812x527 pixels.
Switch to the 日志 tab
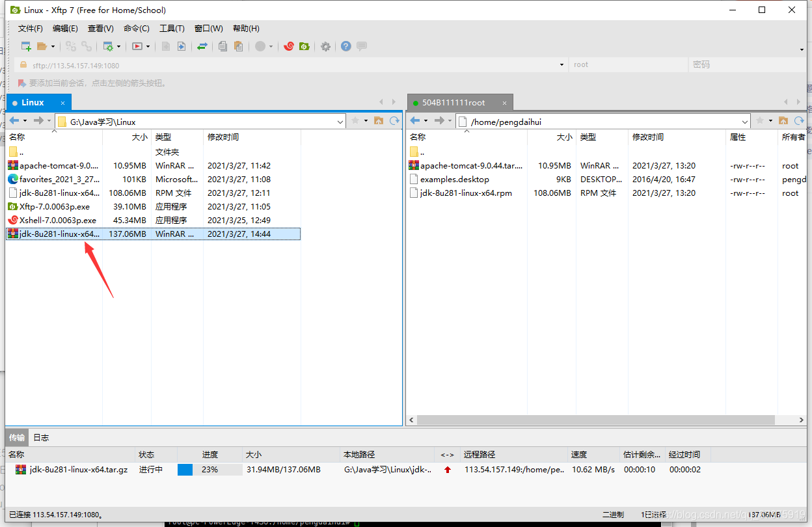pyautogui.click(x=41, y=437)
